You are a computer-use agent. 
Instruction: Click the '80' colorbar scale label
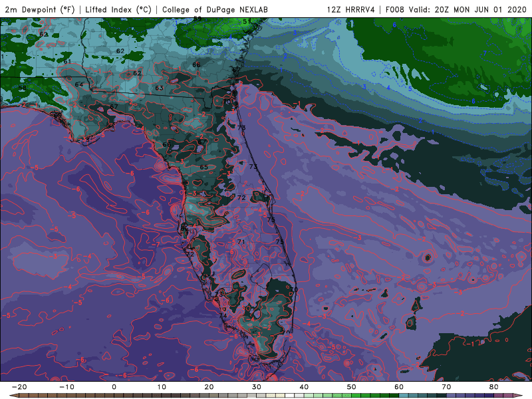pos(494,387)
